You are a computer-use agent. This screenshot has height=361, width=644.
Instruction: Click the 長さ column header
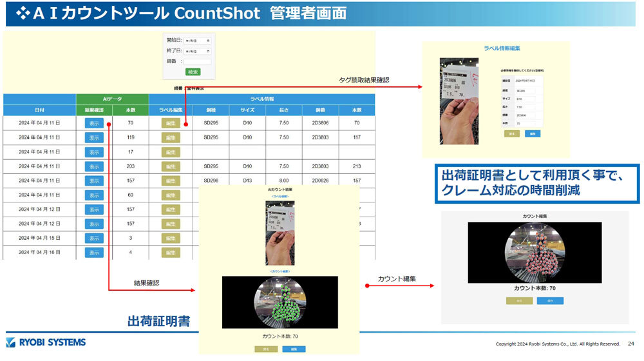(284, 110)
